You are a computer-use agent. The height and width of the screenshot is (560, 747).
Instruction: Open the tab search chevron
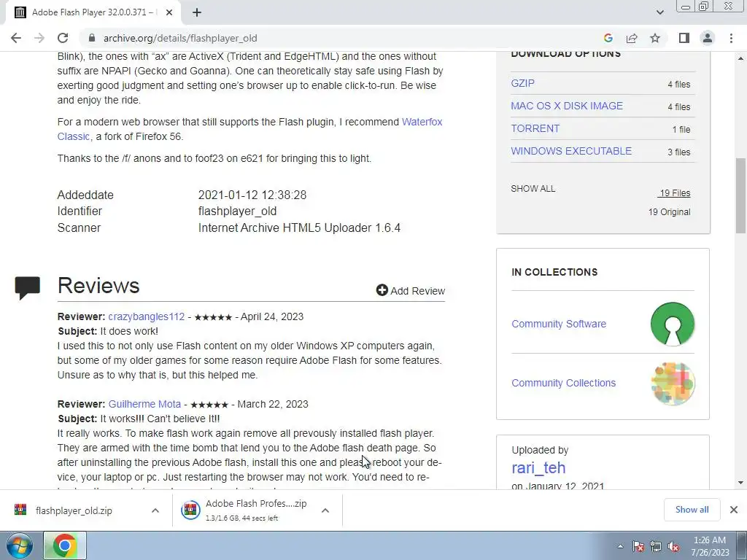(659, 12)
